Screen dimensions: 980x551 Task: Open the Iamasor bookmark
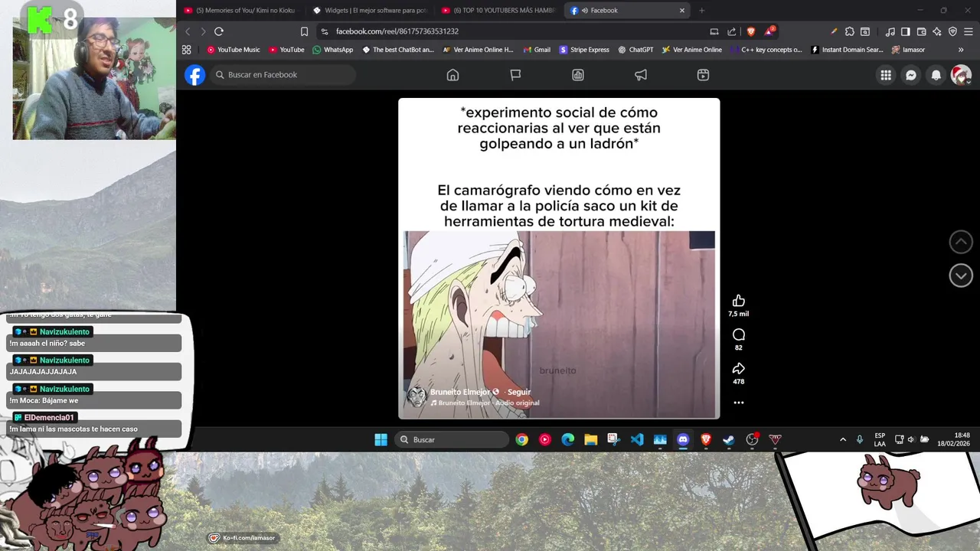click(908, 50)
